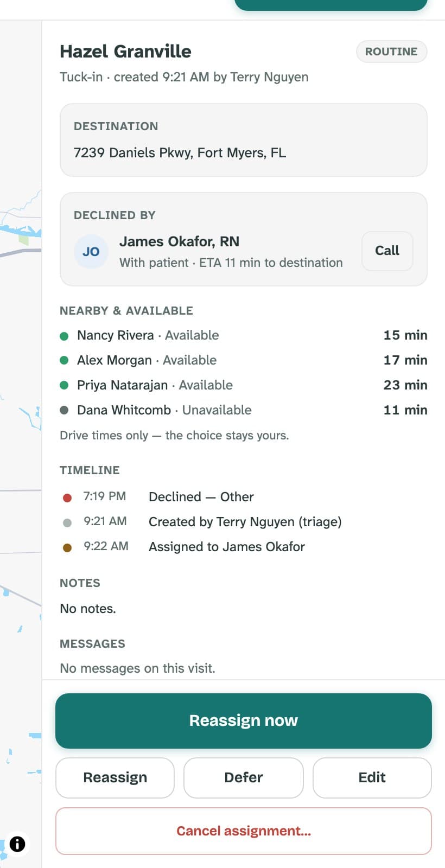Viewport: 445px width, 868px height.
Task: Select the unavailable Dana Whitcomb row
Action: pos(244,410)
